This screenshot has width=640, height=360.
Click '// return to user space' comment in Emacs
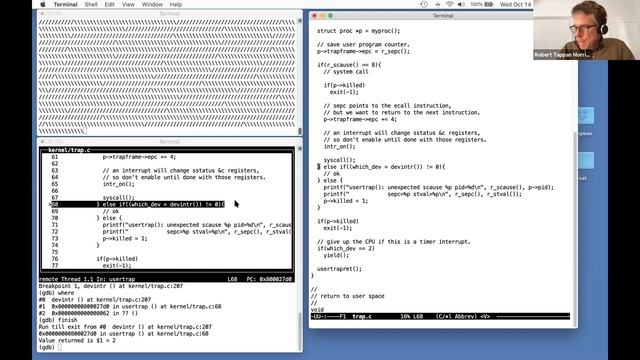point(347,296)
